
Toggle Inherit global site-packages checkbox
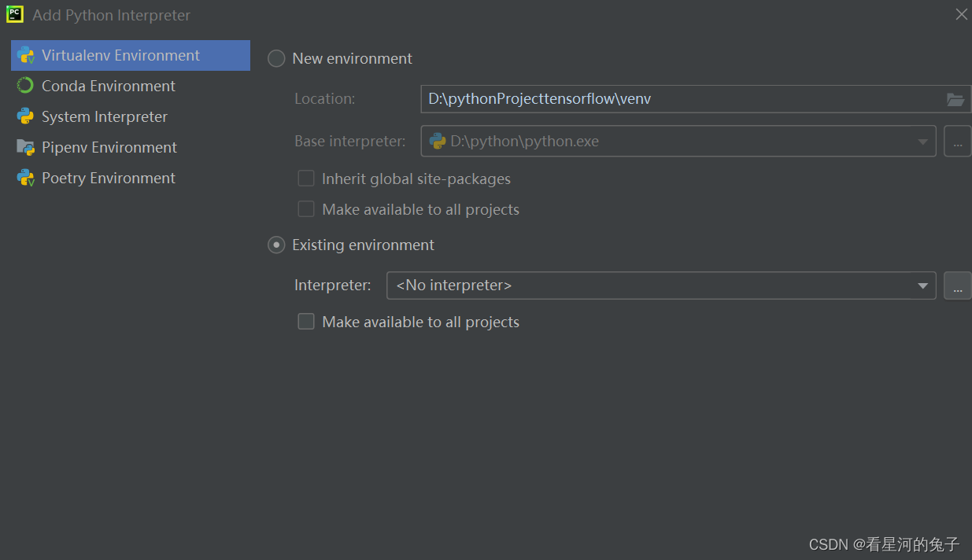tap(306, 179)
